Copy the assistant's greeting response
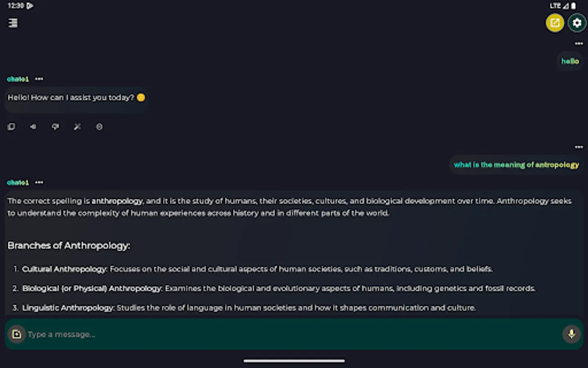 pyautogui.click(x=11, y=127)
